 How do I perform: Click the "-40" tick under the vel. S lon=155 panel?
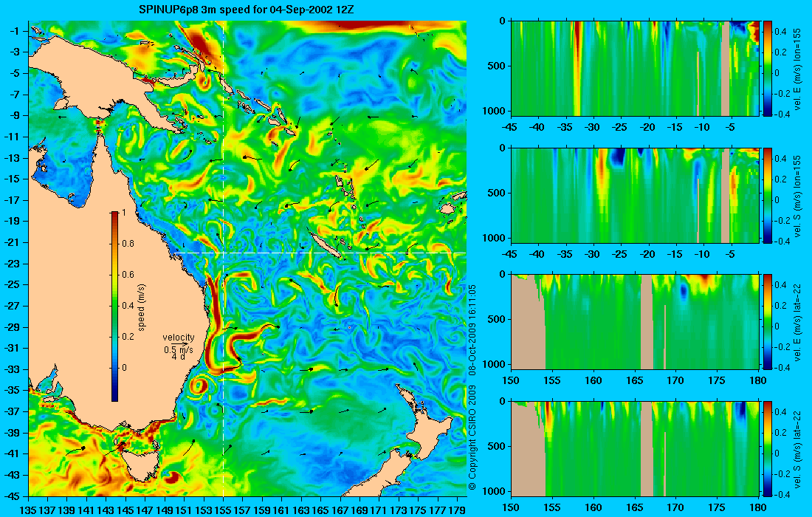coord(537,254)
